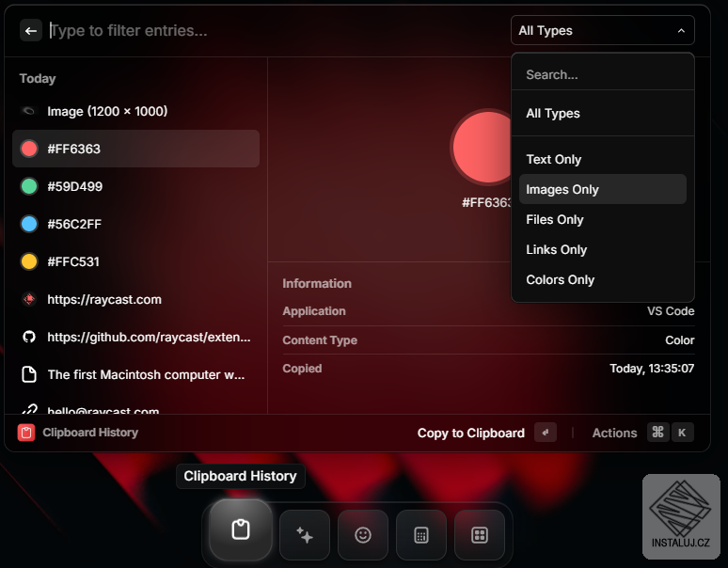The image size is (728, 568).
Task: Click the green #59D499 color swatch
Action: click(29, 186)
